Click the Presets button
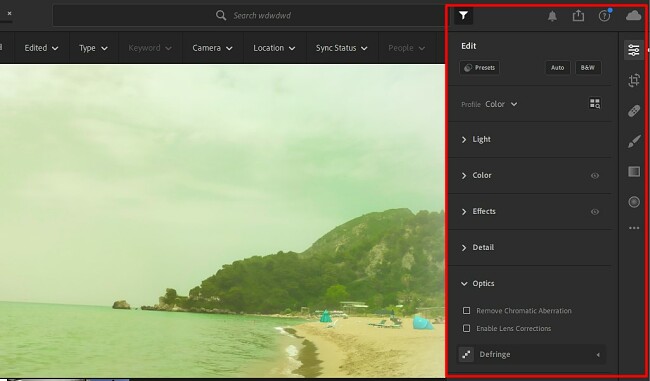This screenshot has height=381, width=650. [x=480, y=68]
